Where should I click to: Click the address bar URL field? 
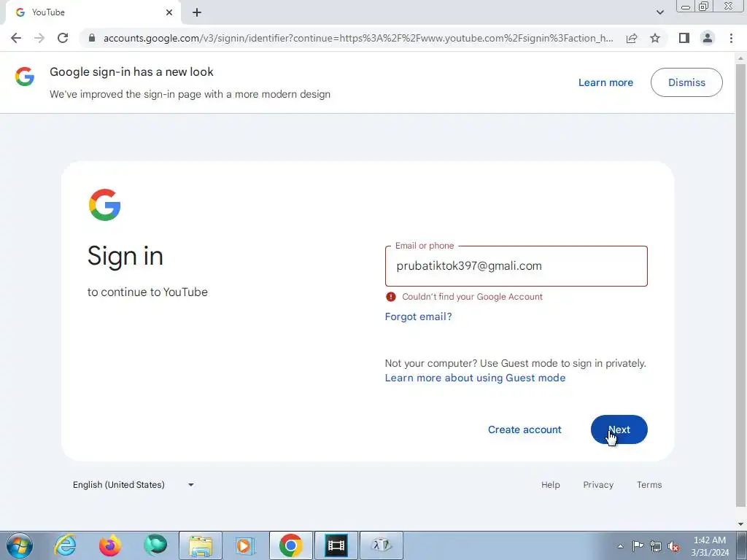tap(357, 38)
